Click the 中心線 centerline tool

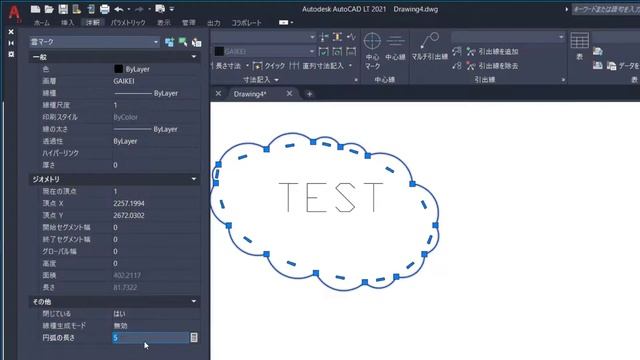pos(395,47)
